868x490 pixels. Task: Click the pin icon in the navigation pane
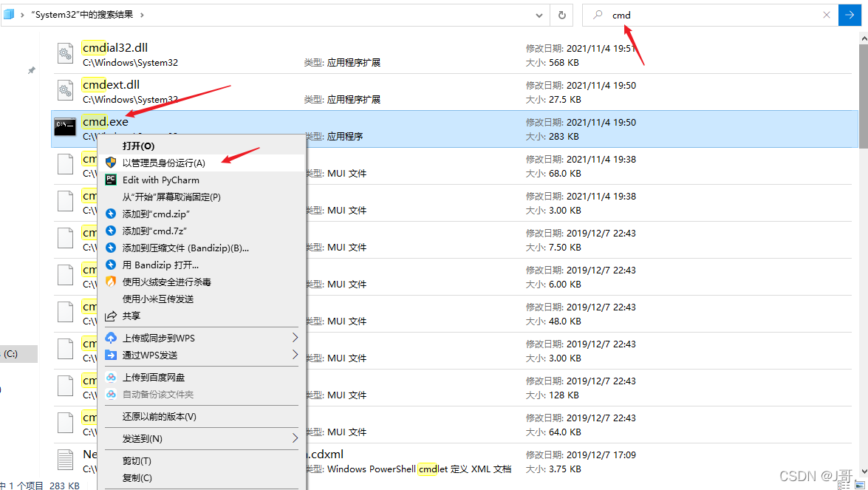32,70
